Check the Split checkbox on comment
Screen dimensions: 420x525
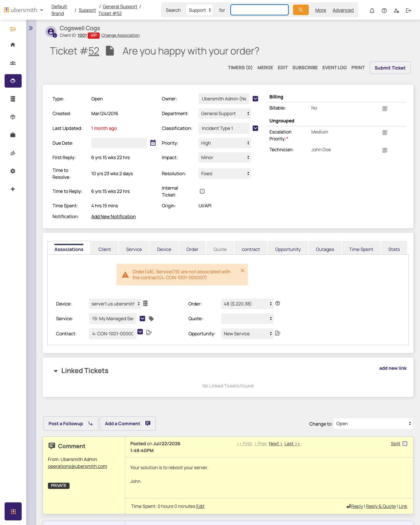click(x=405, y=444)
